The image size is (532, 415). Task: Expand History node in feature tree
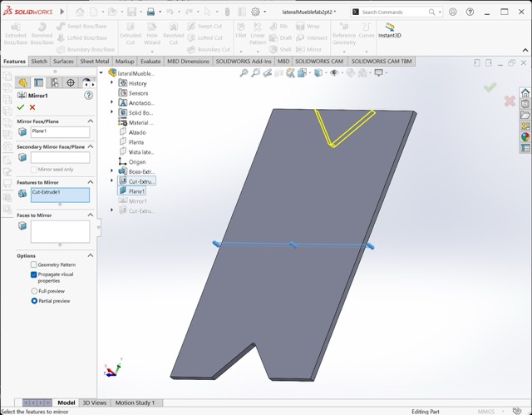111,82
